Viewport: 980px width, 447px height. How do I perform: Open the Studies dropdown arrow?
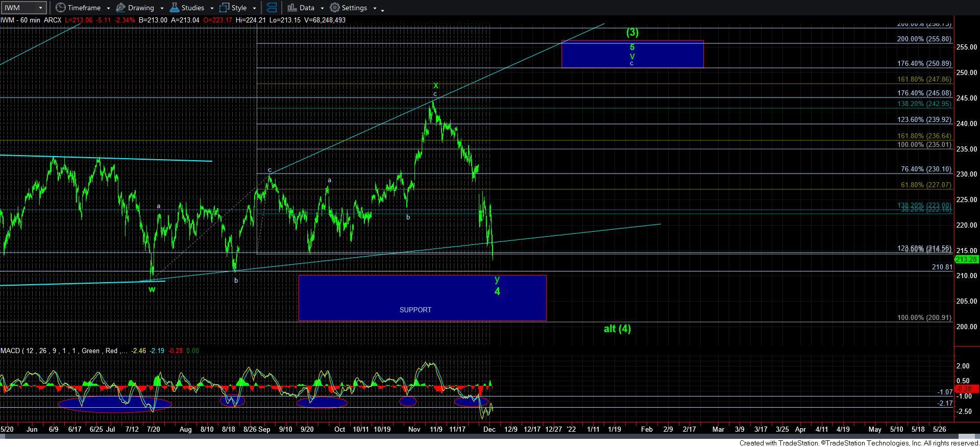click(211, 8)
